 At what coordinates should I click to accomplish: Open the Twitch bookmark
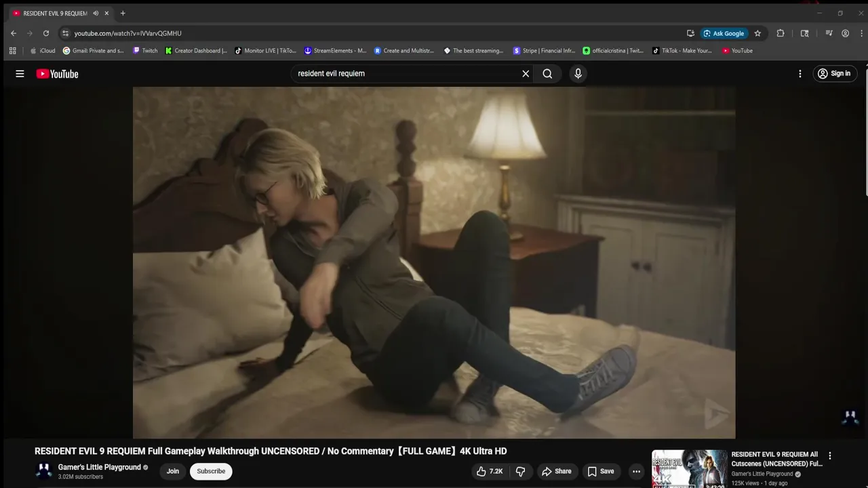[145, 51]
